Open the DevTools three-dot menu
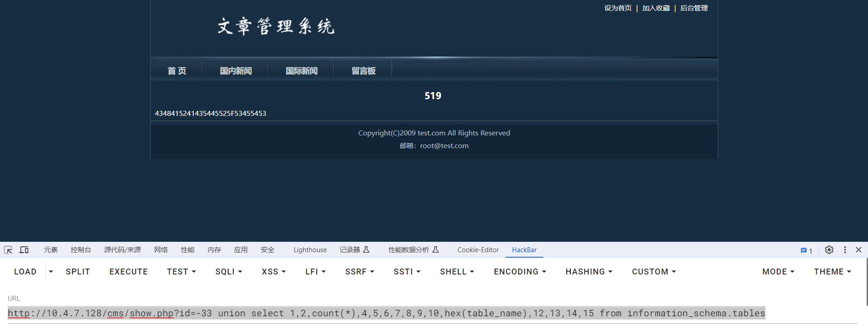868x329 pixels. click(845, 250)
